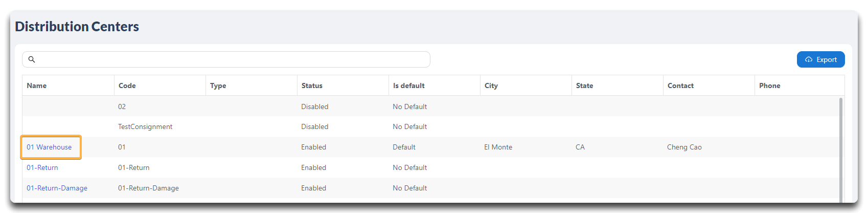Sort by the City column header
868x213 pixels.
491,86
